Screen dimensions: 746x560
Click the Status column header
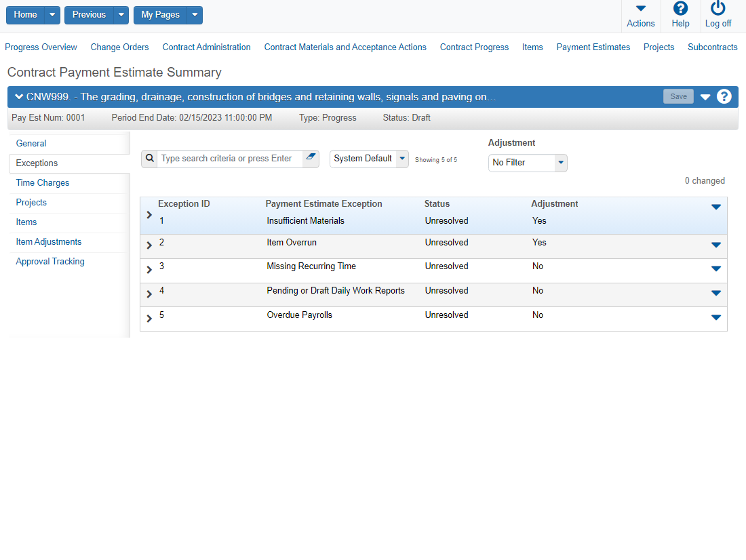coord(437,203)
